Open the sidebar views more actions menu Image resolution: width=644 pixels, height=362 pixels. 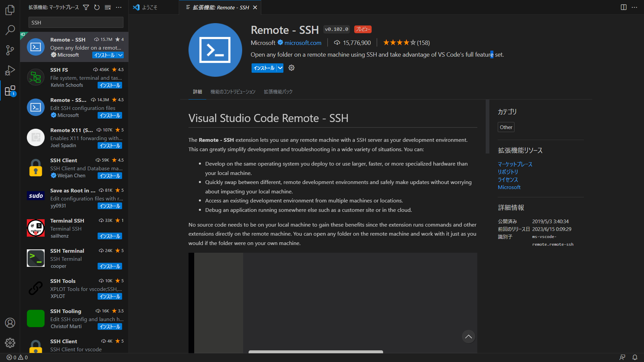[x=119, y=7]
